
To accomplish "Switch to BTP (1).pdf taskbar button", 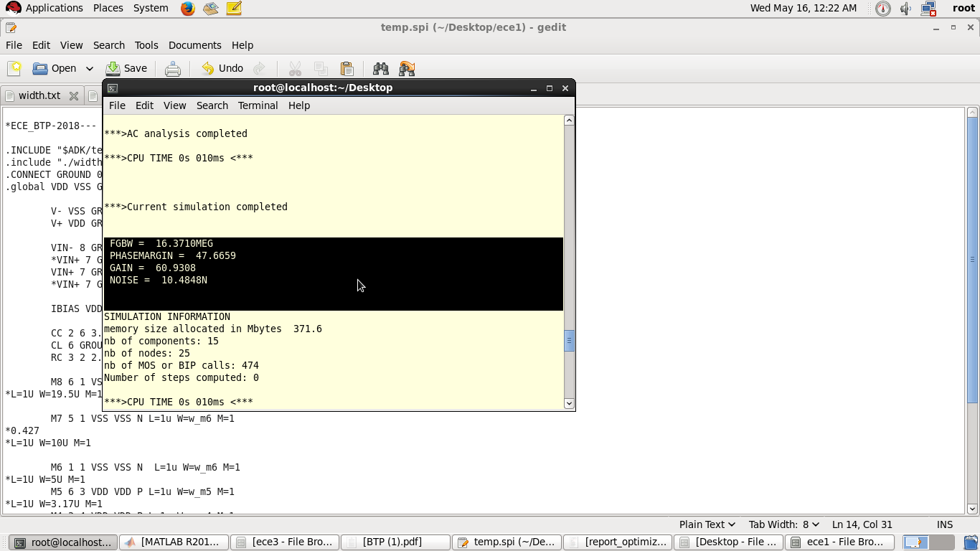I will click(395, 542).
